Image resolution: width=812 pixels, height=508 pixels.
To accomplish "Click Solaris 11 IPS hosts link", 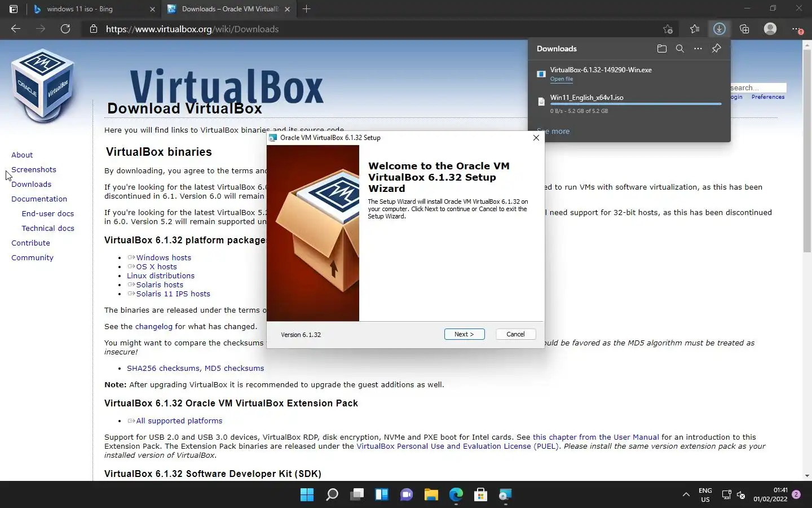I will point(173,294).
